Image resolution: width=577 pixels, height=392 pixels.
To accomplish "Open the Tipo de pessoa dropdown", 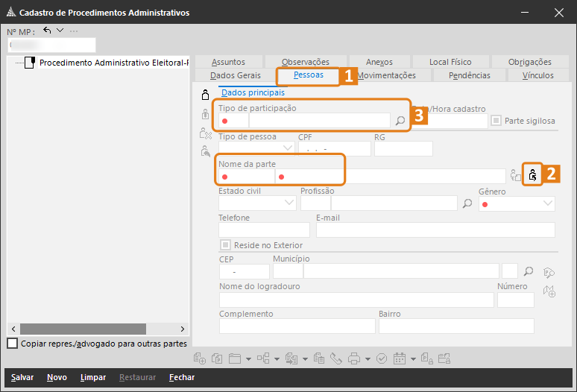I will point(288,148).
